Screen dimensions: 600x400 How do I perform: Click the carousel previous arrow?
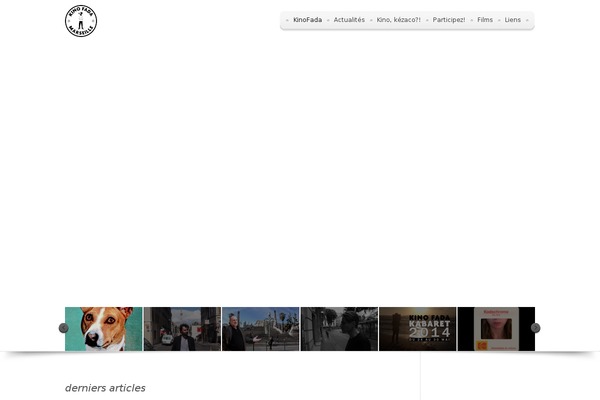pyautogui.click(x=64, y=328)
